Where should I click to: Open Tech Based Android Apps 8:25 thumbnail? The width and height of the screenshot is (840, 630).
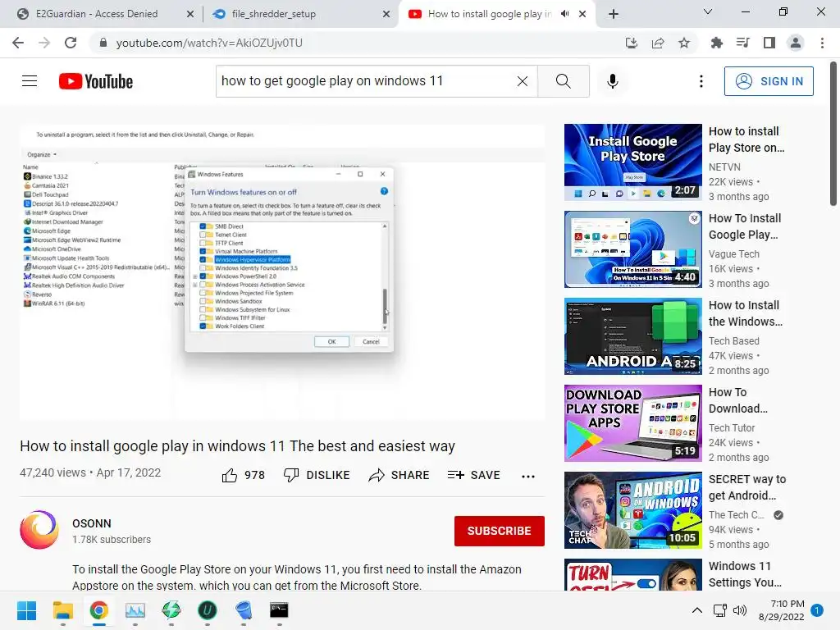pos(632,336)
